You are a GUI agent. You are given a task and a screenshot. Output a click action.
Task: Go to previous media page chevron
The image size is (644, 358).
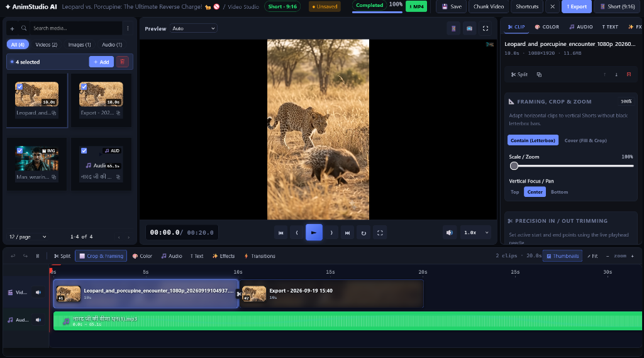pyautogui.click(x=119, y=237)
